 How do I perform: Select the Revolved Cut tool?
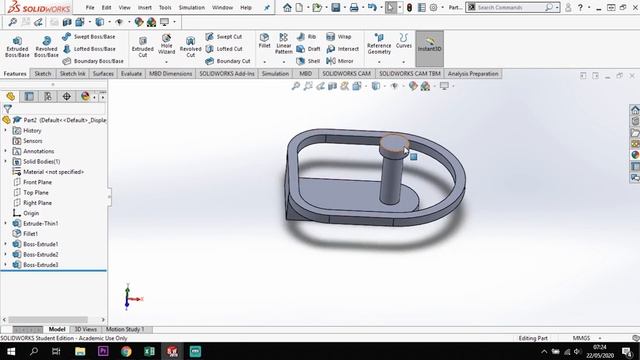pos(190,47)
